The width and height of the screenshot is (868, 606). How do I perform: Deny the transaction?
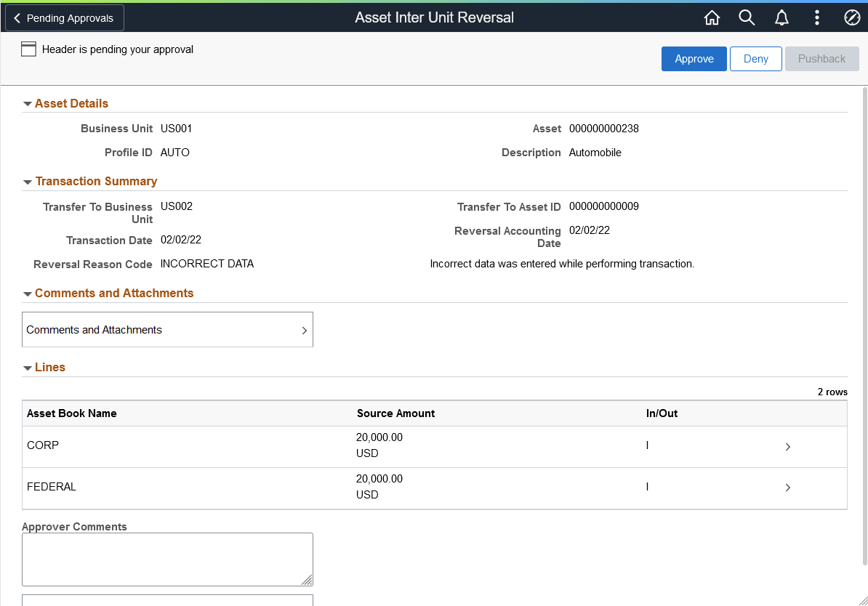[755, 59]
